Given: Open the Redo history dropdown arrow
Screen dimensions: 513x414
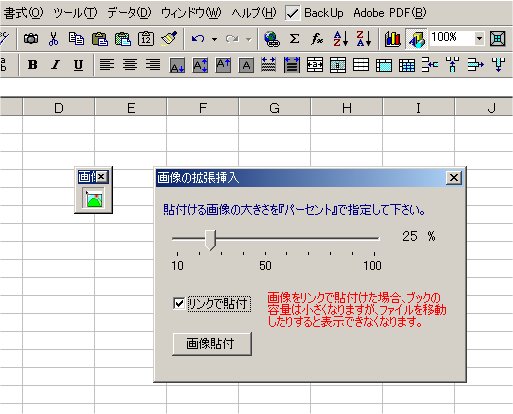Looking at the screenshot, I should point(249,39).
